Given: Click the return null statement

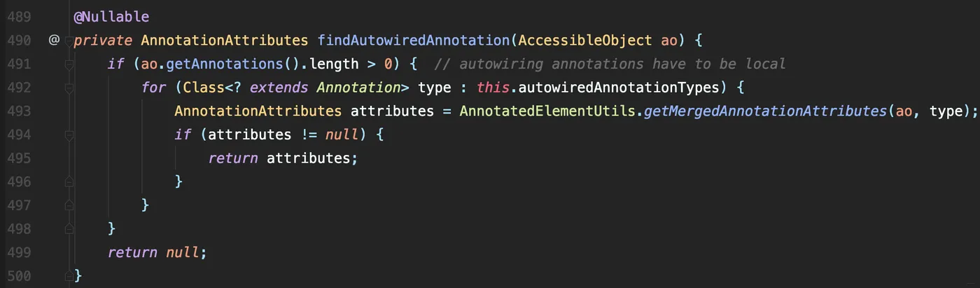Looking at the screenshot, I should click(x=157, y=252).
